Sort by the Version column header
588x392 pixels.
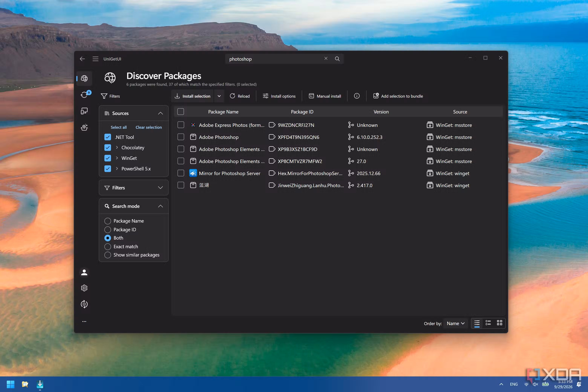click(x=381, y=112)
